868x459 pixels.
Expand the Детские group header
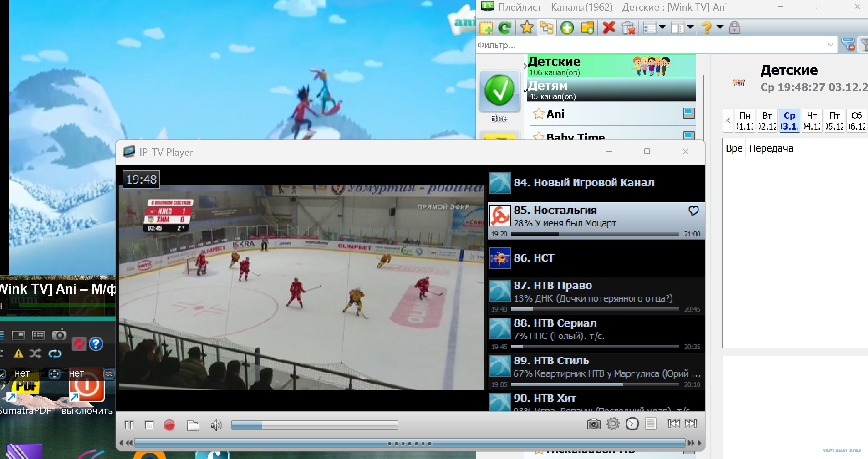(611, 66)
